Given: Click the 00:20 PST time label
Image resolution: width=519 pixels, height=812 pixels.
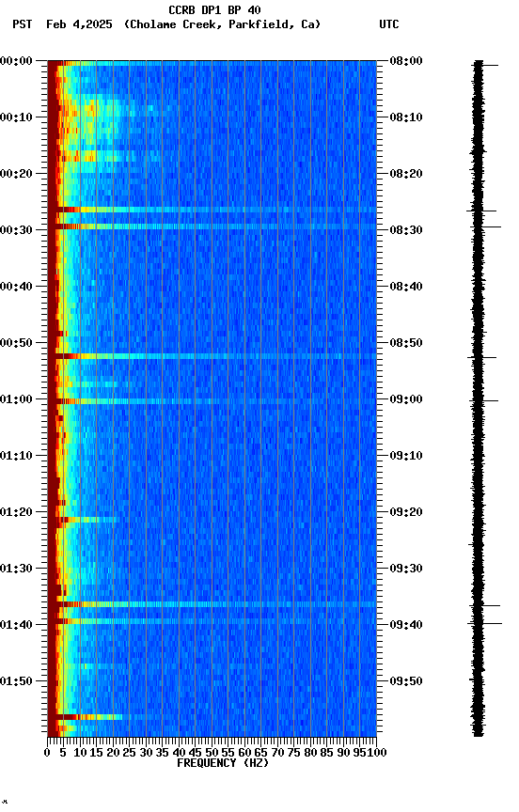Looking at the screenshot, I should 16,174.
